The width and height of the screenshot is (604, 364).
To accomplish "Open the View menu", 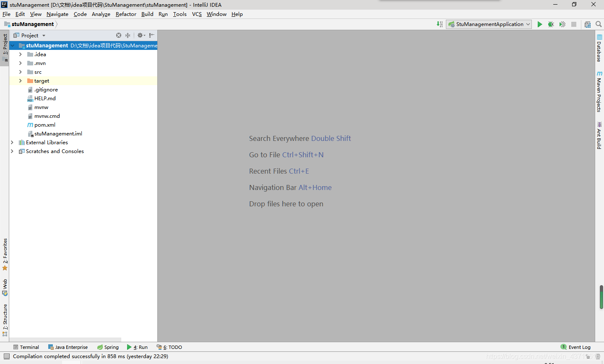I will click(x=36, y=14).
